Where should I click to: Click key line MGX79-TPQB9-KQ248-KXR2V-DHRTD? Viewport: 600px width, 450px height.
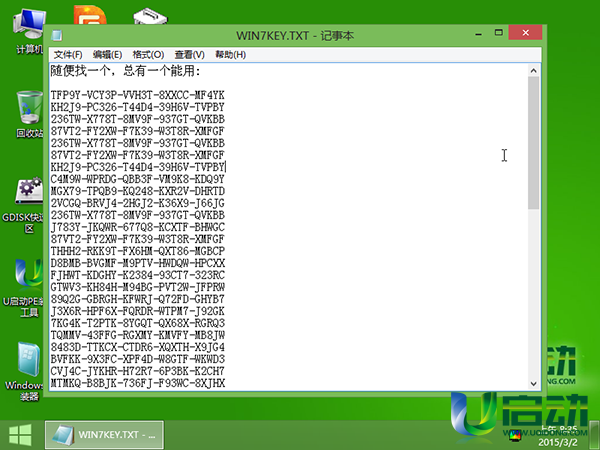point(138,191)
